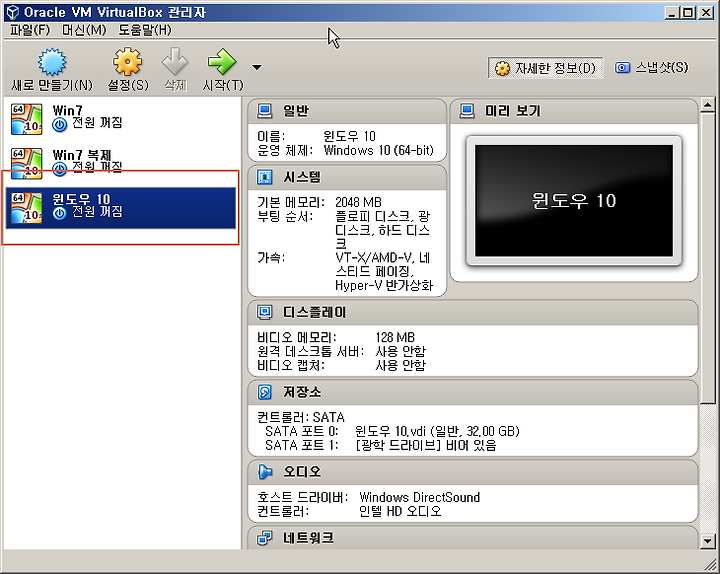Viewport: 720px width, 574px height.
Task: Open dropdown arrow next to 시작(T)
Action: tap(257, 68)
